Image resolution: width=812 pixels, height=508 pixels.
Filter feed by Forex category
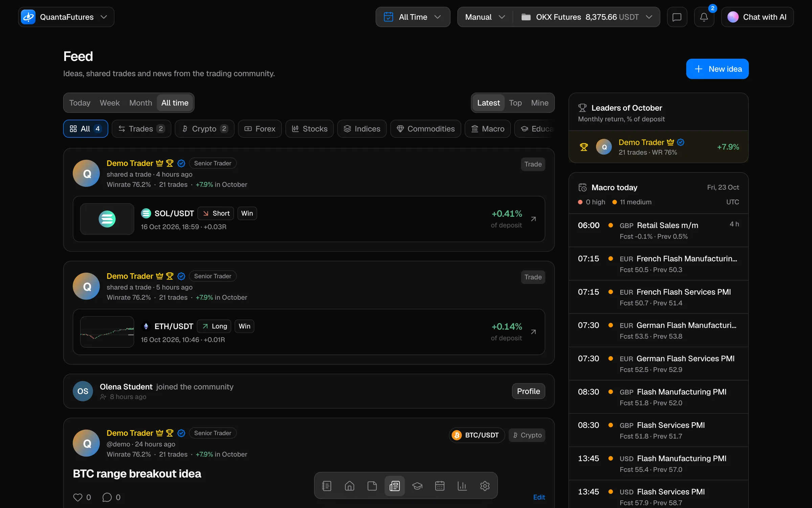(260, 129)
